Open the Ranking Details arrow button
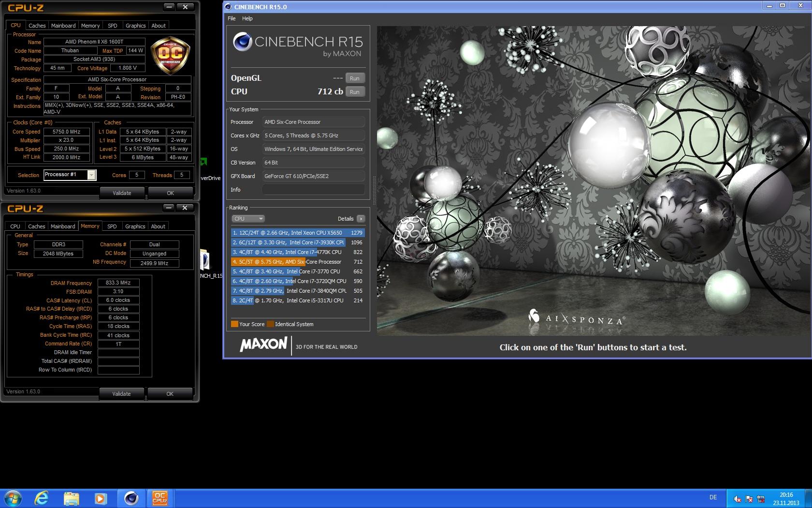Screen dimensions: 812x508 pos(361,219)
